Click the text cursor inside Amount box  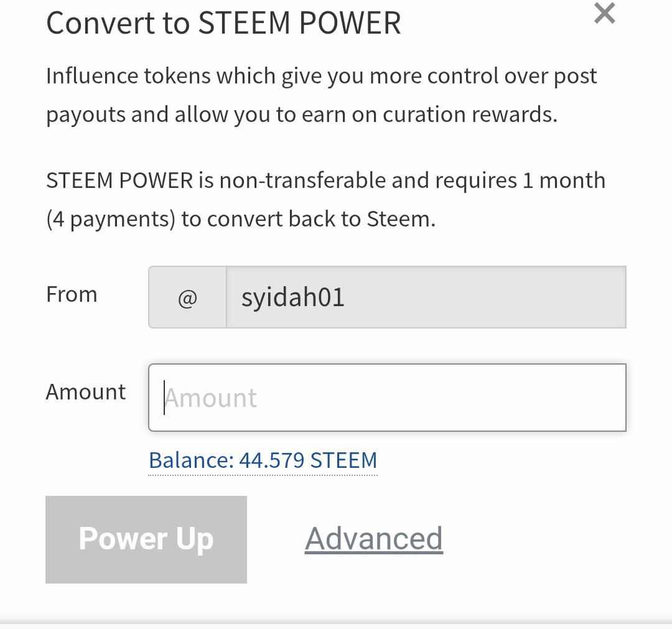(164, 398)
